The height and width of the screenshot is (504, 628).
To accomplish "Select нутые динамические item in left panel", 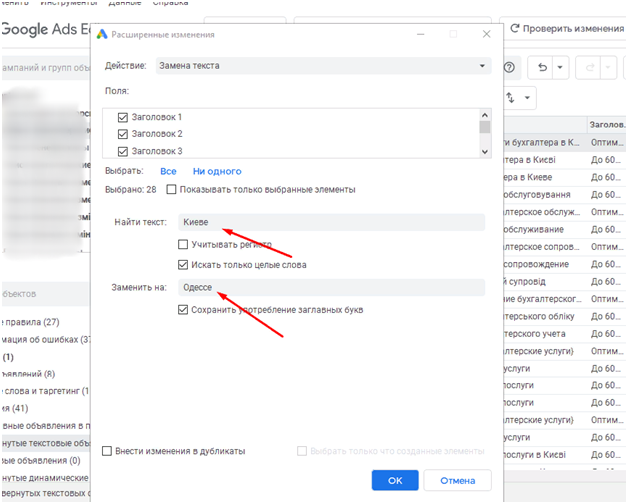I will [x=46, y=478].
